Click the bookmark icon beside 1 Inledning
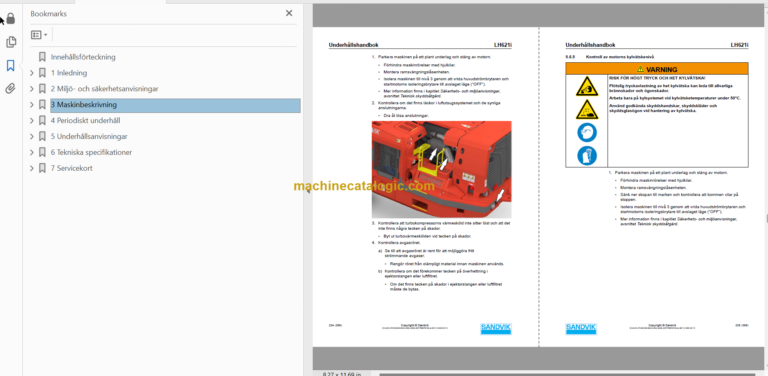 tap(43, 73)
